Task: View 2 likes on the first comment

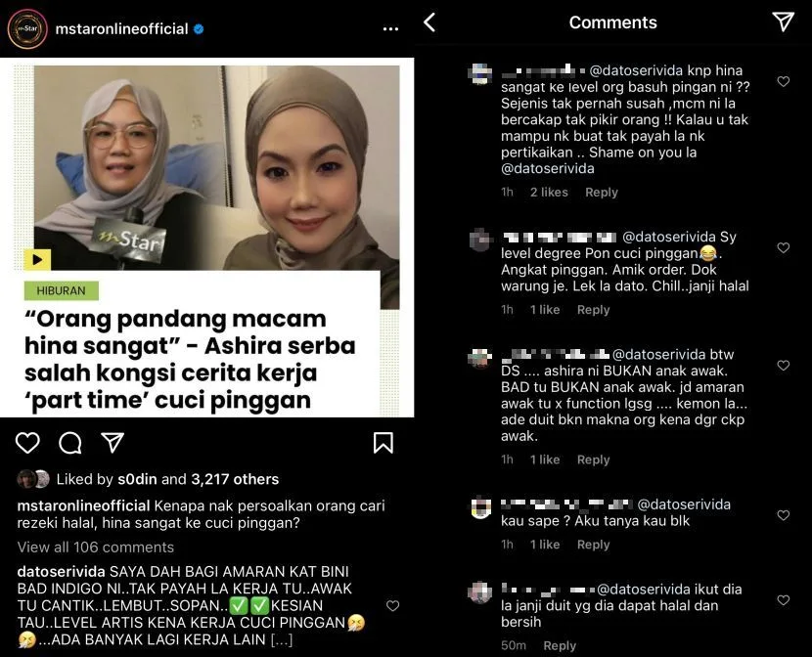Action: point(549,192)
